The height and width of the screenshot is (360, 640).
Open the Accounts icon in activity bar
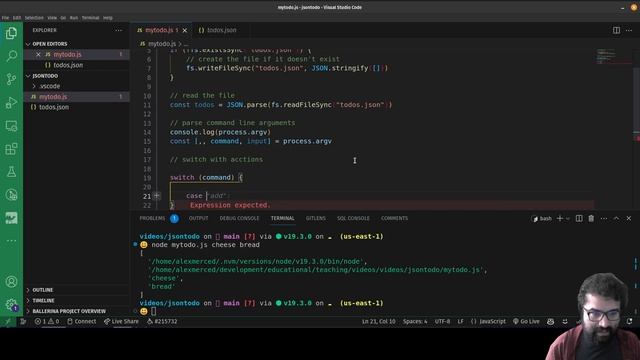tap(11, 282)
